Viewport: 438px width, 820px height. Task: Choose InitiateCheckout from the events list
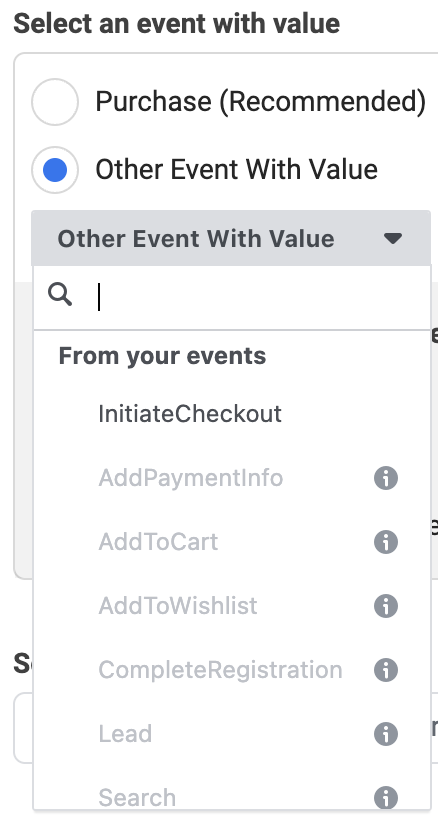[x=232, y=414]
